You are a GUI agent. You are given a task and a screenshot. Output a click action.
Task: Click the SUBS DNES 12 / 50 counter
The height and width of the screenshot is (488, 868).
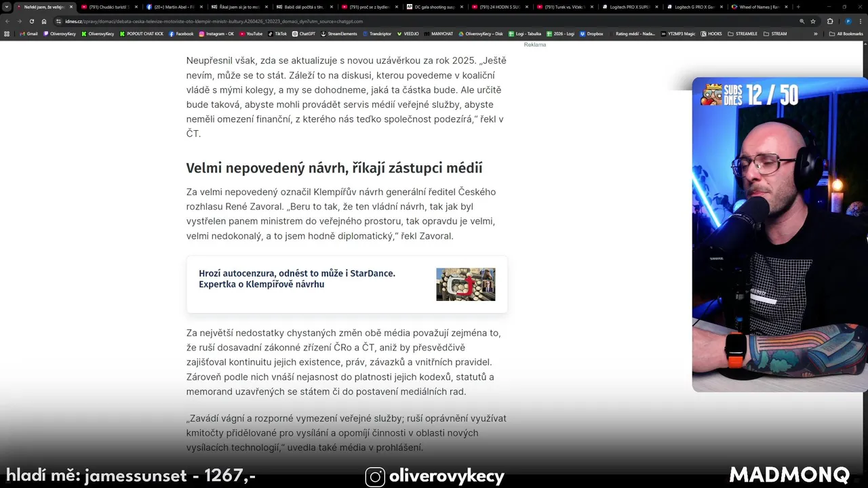pyautogui.click(x=750, y=95)
